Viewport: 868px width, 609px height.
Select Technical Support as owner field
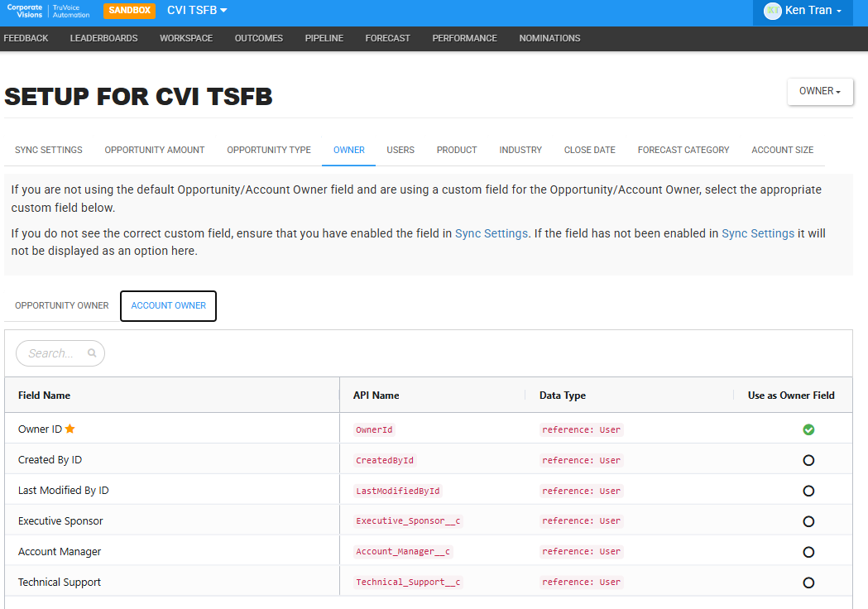[x=808, y=583]
